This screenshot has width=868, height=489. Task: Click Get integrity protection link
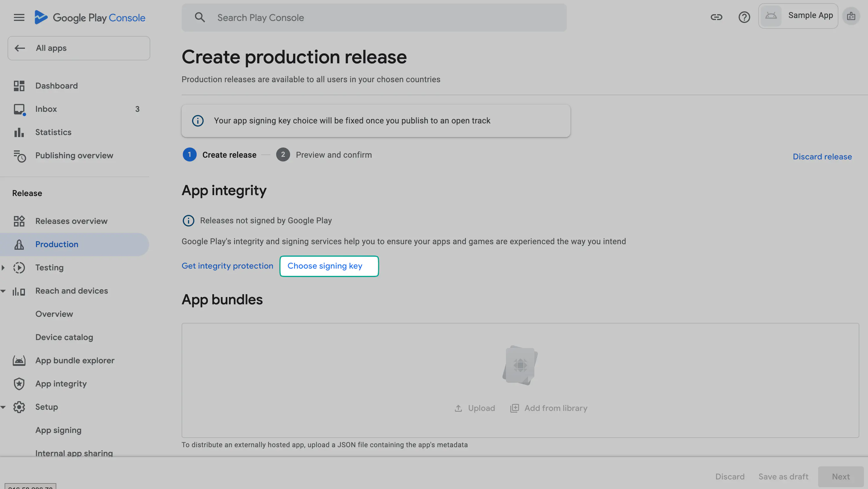pyautogui.click(x=227, y=266)
